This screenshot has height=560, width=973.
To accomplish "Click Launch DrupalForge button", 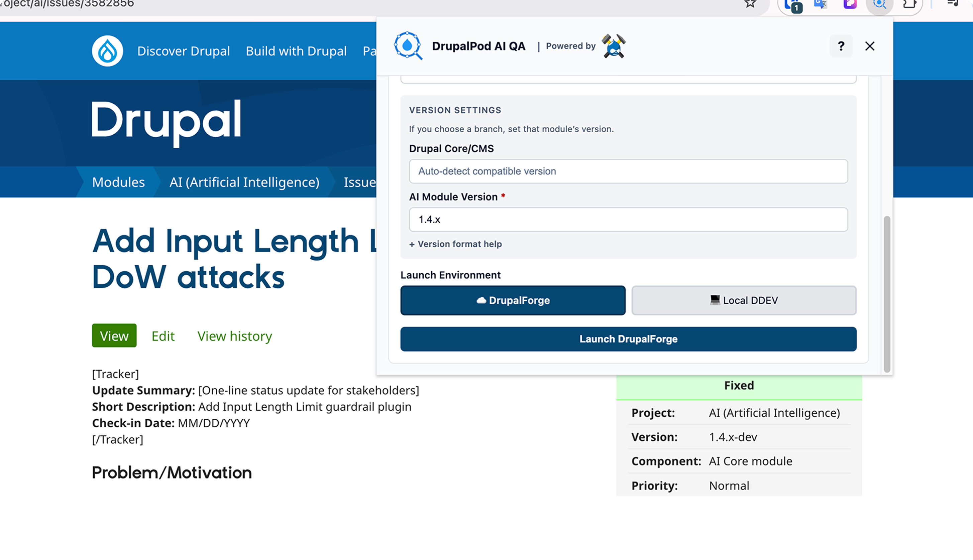I will tap(628, 339).
